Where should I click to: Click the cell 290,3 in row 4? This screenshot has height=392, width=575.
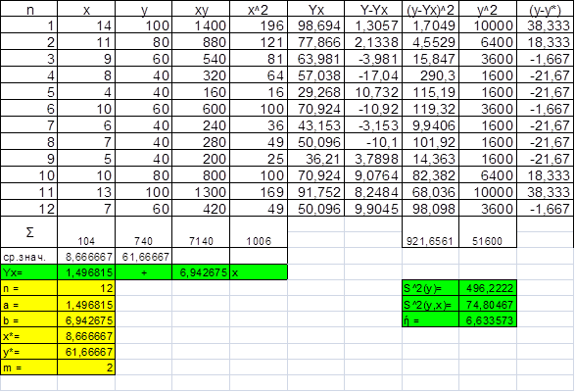(x=430, y=75)
